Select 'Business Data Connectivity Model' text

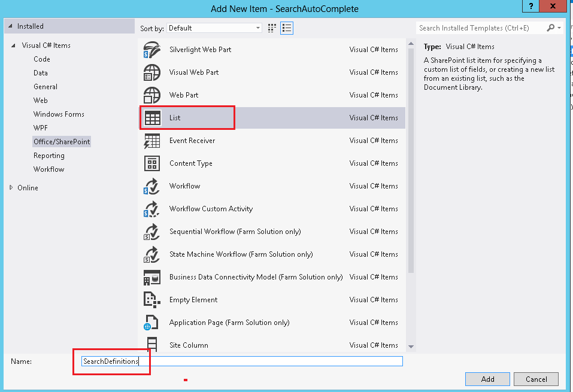[x=223, y=277]
